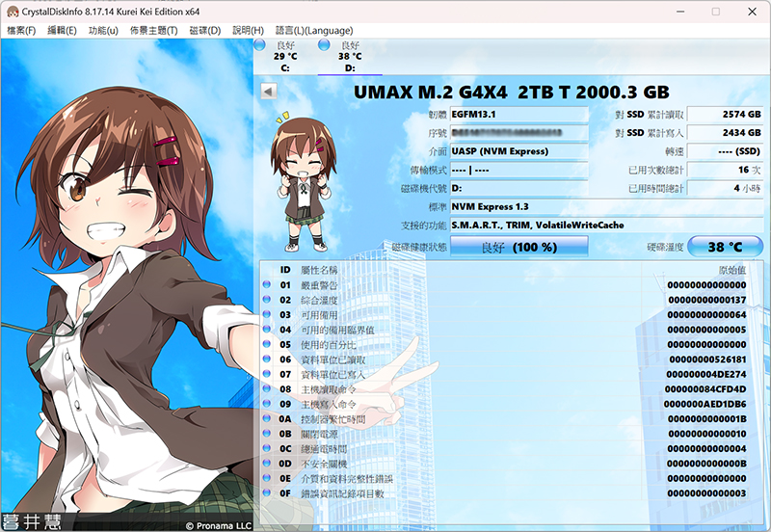Click status orb for attribute 0E 介質和資料完整性錯誤
This screenshot has width=771, height=532.
(x=267, y=477)
